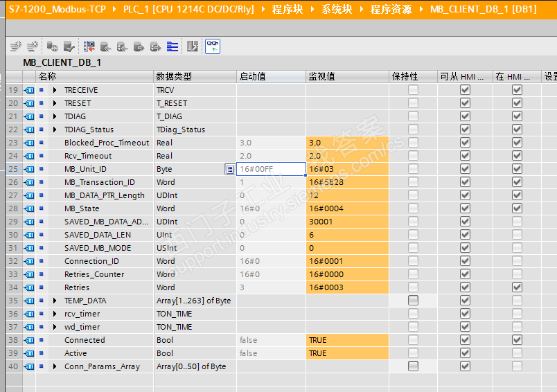Click the tag icon of MB_State row
This screenshot has width=557, height=392.
click(x=29, y=208)
